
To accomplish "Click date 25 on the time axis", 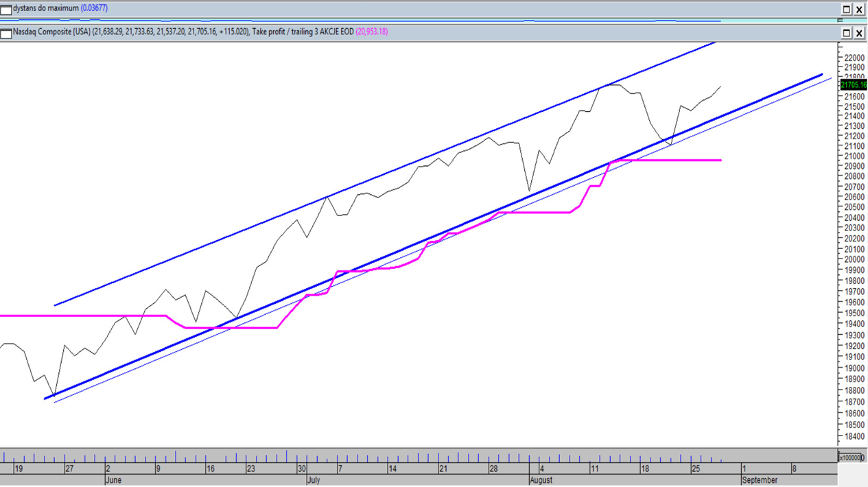I will 695,469.
